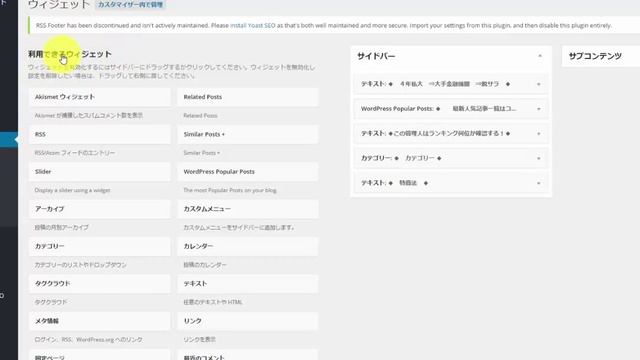Select the カスタムメニュー available widget
The width and height of the screenshot is (640, 360).
(x=248, y=209)
